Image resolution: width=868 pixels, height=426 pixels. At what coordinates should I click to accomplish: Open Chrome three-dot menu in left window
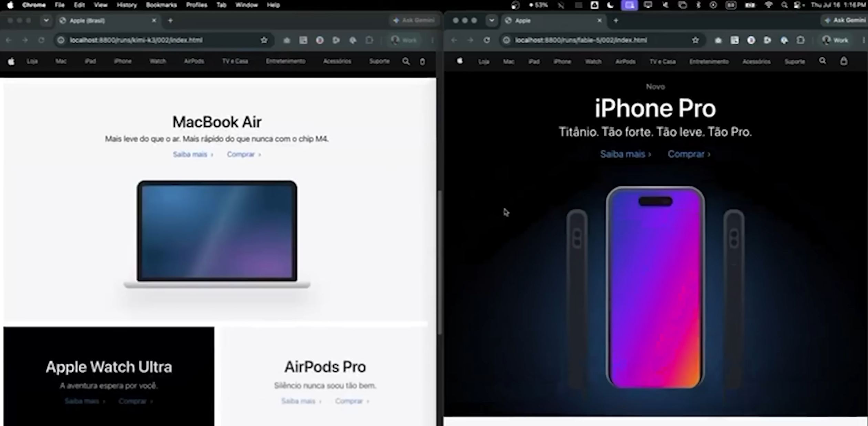(x=432, y=40)
